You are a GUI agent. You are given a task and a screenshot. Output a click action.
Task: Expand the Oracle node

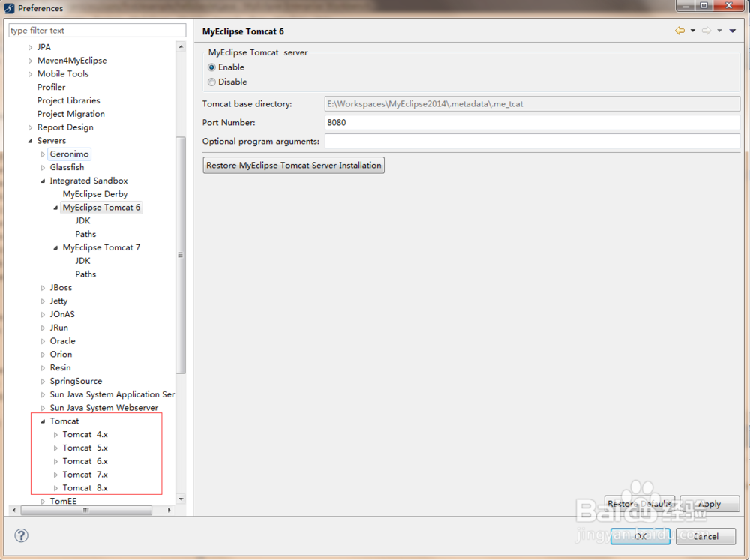pos(43,341)
